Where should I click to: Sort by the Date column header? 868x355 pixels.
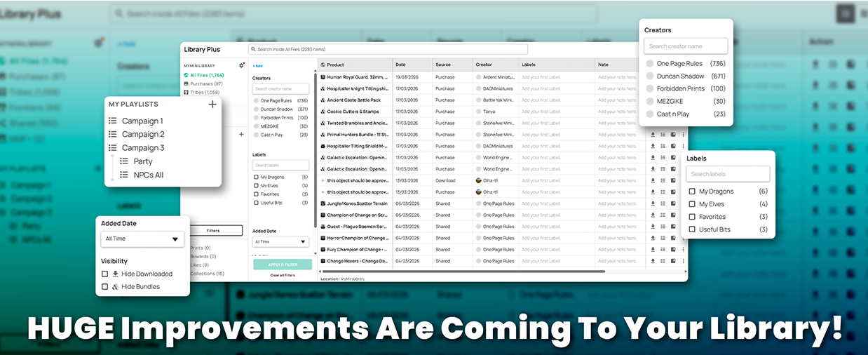tap(400, 65)
